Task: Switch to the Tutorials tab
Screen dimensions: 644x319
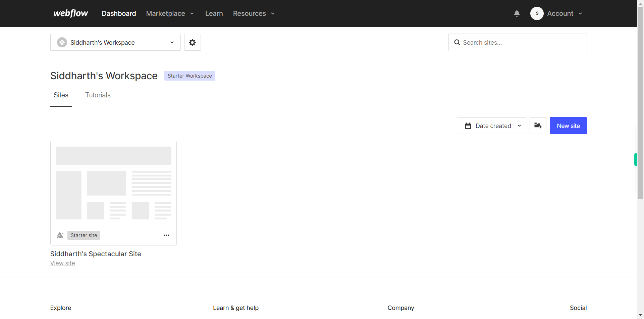Action: 98,95
